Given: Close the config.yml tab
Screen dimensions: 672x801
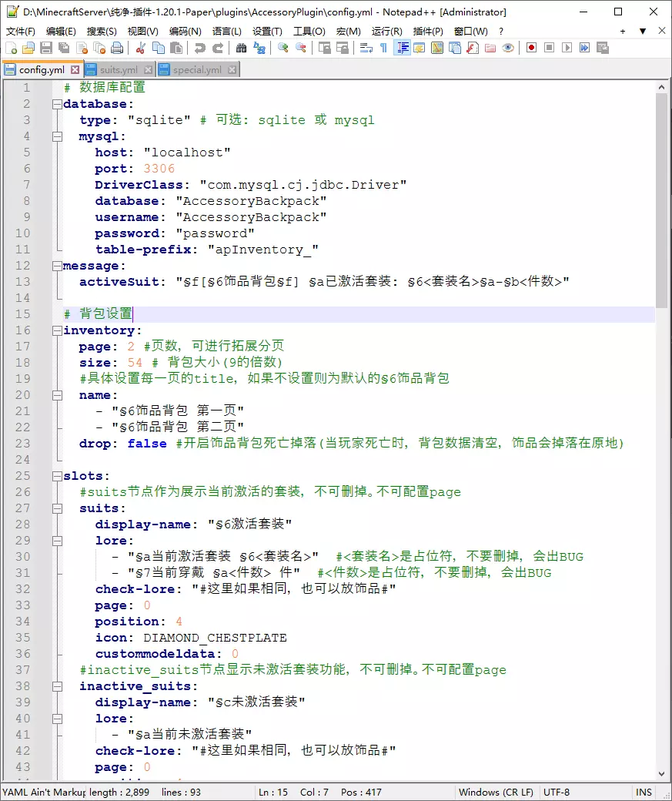Looking at the screenshot, I should pos(75,69).
